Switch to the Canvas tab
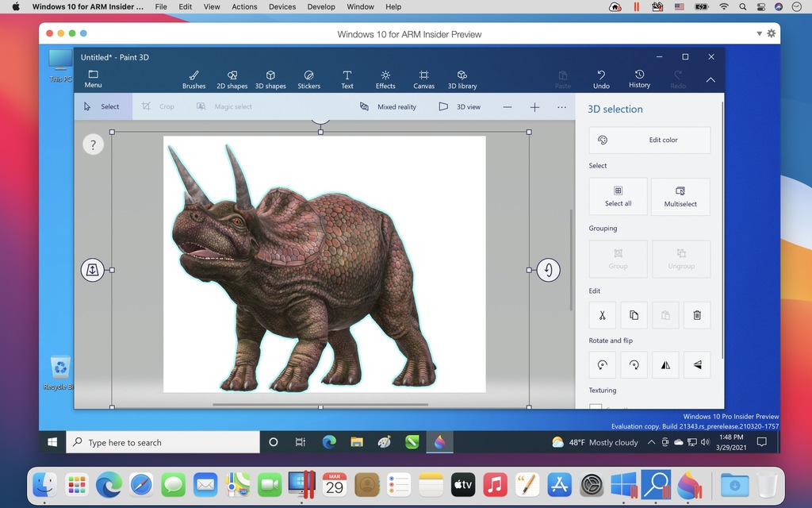This screenshot has width=812, height=508. (423, 79)
